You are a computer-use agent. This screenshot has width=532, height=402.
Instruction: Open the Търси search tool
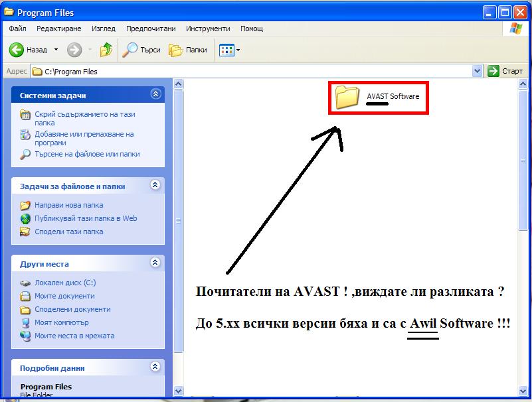pos(141,50)
